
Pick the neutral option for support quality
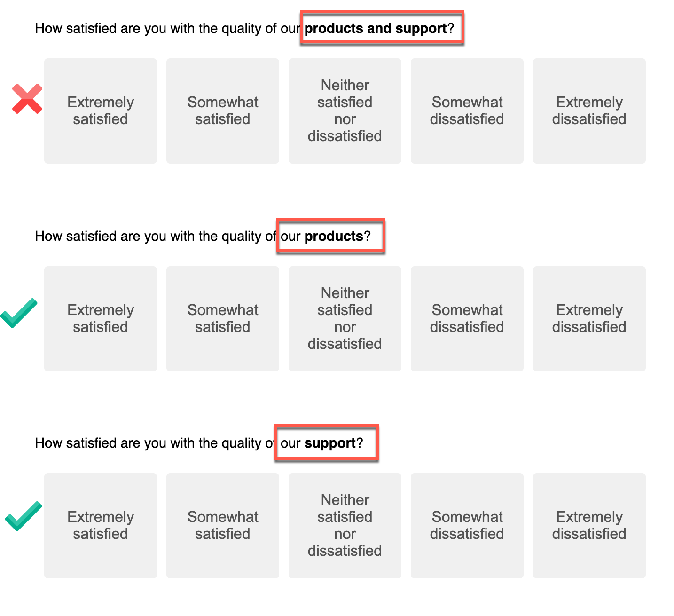[345, 526]
